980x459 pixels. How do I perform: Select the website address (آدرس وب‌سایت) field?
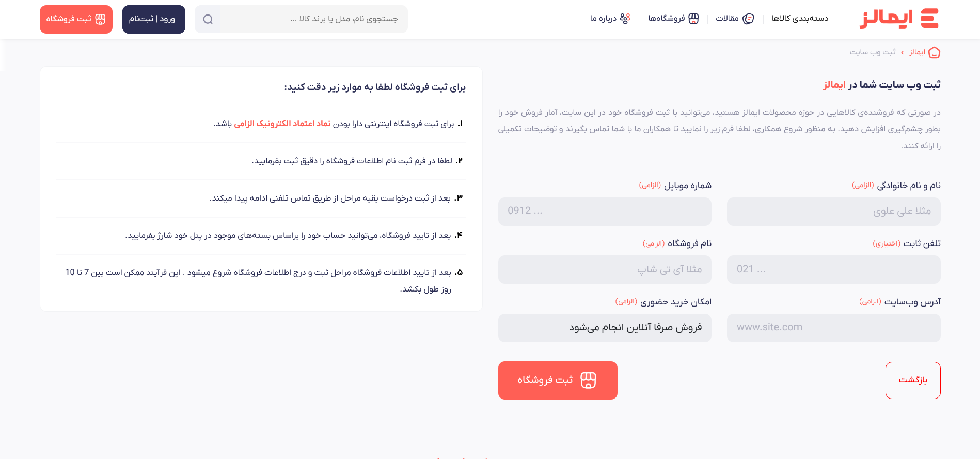pos(833,328)
